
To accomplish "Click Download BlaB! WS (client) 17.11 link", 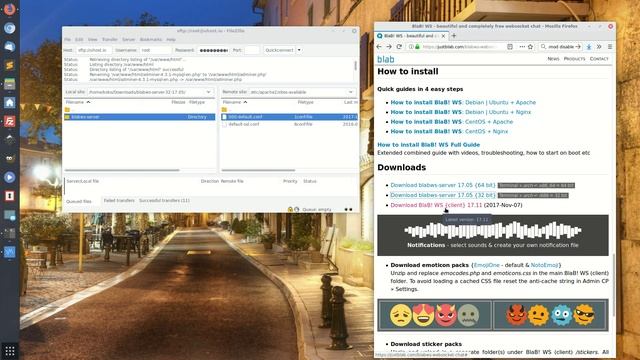I will [436, 205].
